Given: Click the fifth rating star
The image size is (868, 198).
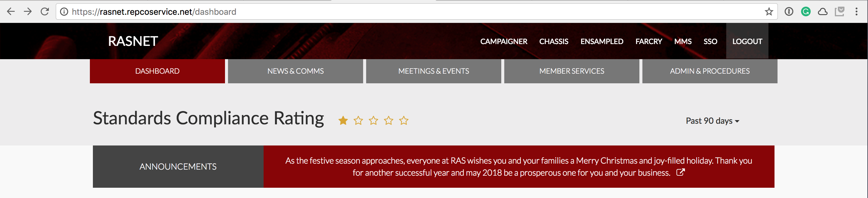Looking at the screenshot, I should click(x=404, y=120).
